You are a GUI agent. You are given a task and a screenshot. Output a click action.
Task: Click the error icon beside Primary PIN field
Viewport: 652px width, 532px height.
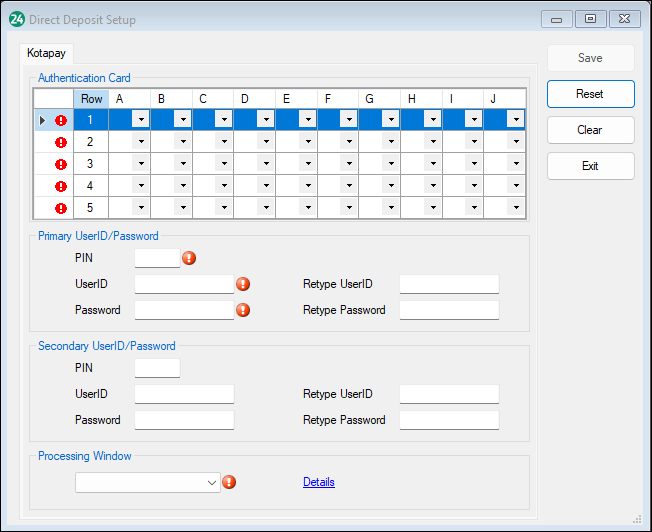[x=189, y=258]
